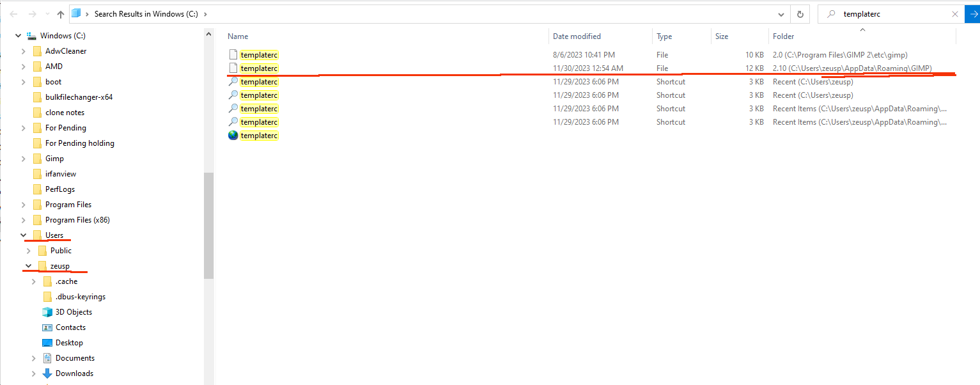Screen dimensions: 980x385
Task: Select the boot folder
Action: tap(53, 82)
